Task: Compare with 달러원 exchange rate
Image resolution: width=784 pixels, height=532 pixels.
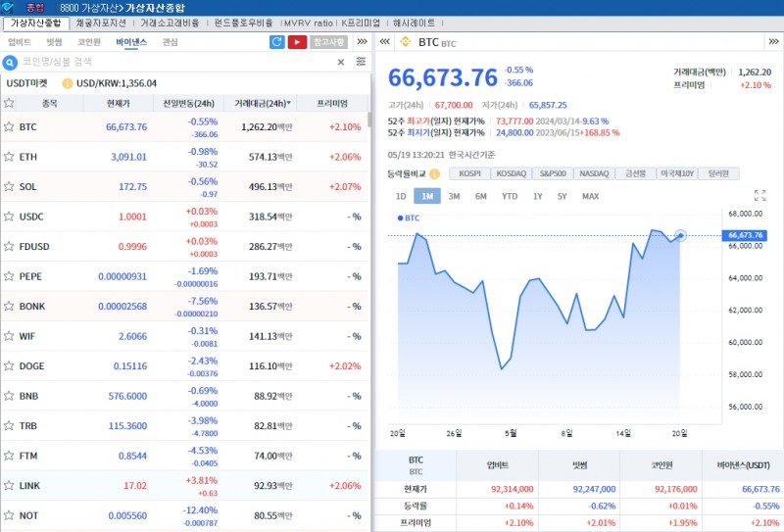Action: click(x=718, y=173)
